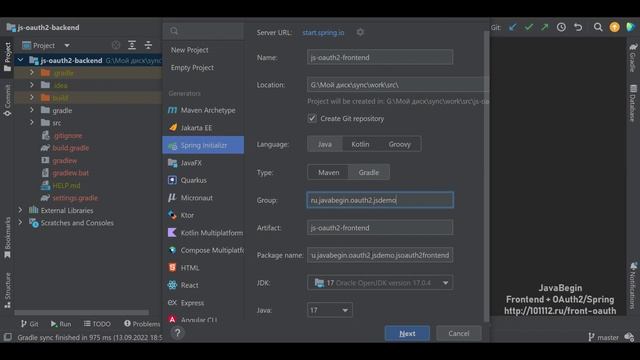This screenshot has width=640, height=360.
Task: Open the JDK dropdown
Action: click(x=380, y=282)
